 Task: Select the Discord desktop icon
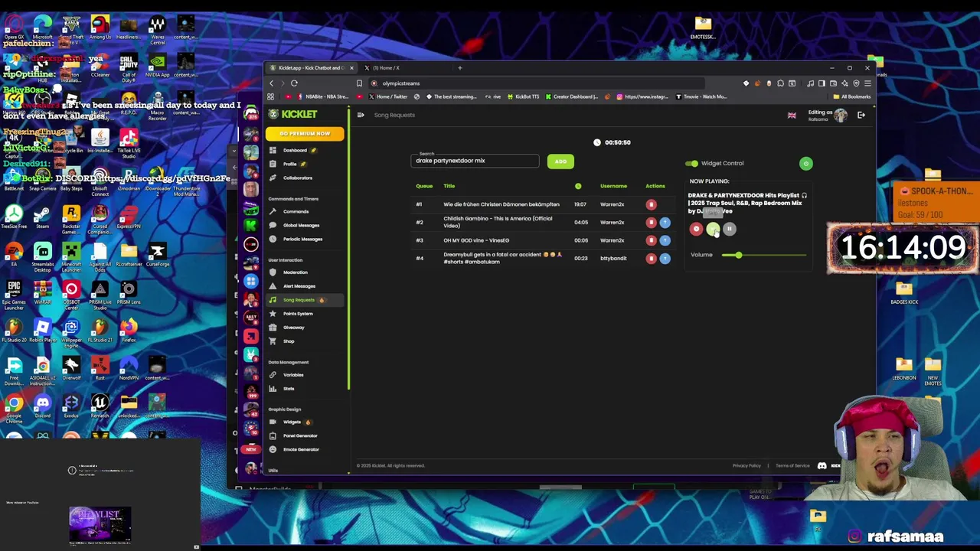pyautogui.click(x=42, y=406)
